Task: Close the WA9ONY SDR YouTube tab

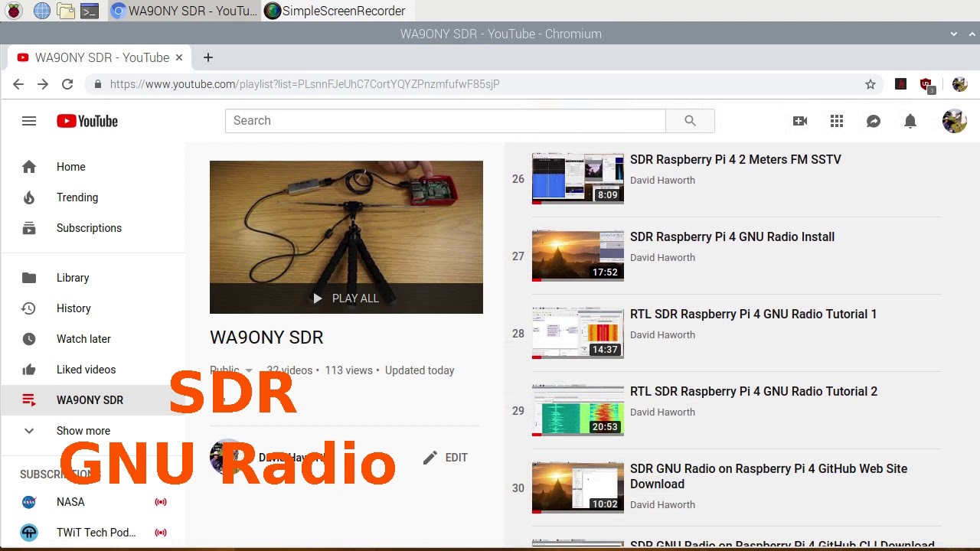Action: click(179, 57)
